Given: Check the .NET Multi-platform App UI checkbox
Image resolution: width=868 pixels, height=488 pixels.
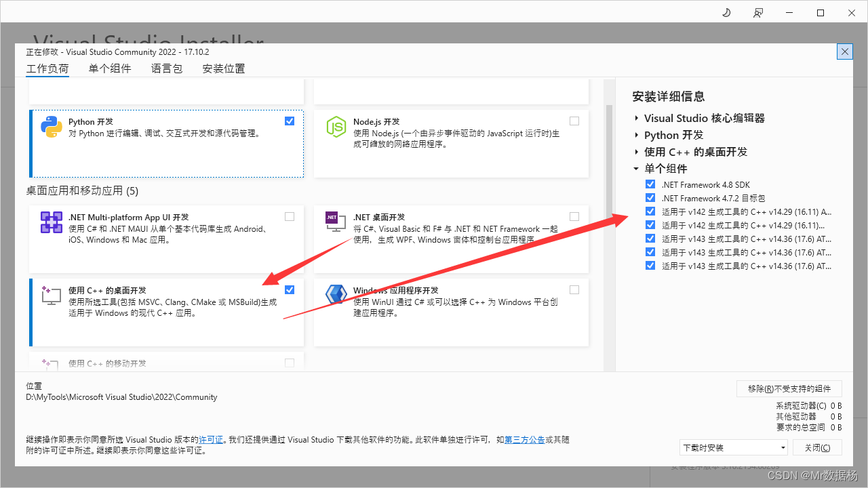Looking at the screenshot, I should [x=290, y=217].
